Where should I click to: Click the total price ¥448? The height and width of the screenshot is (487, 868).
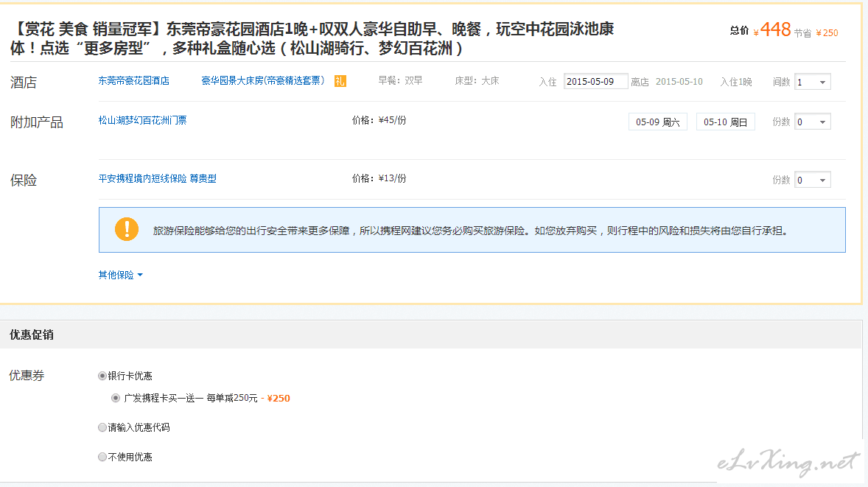coord(772,29)
